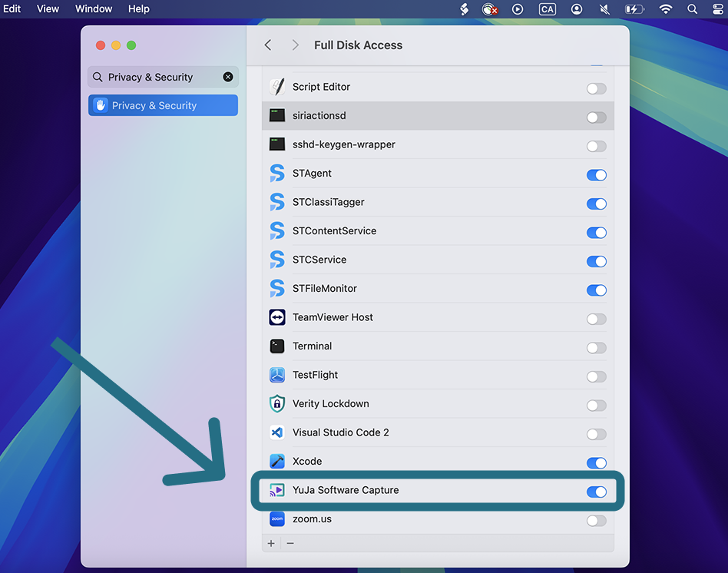Viewport: 728px width, 573px height.
Task: Clear the Privacy & Security search field
Action: click(228, 77)
